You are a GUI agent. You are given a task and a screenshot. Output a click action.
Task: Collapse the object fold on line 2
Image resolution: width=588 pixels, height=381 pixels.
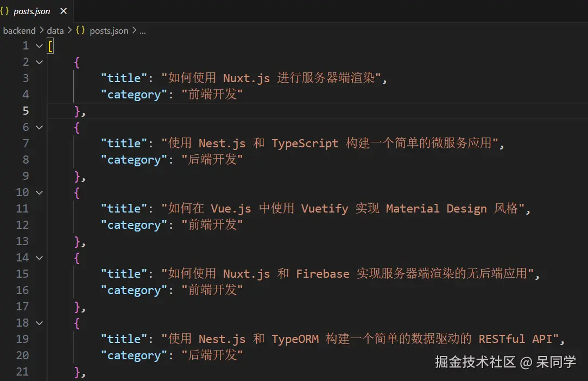point(39,62)
